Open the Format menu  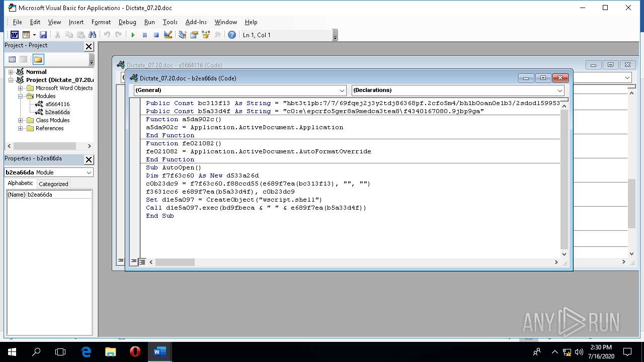(x=101, y=22)
